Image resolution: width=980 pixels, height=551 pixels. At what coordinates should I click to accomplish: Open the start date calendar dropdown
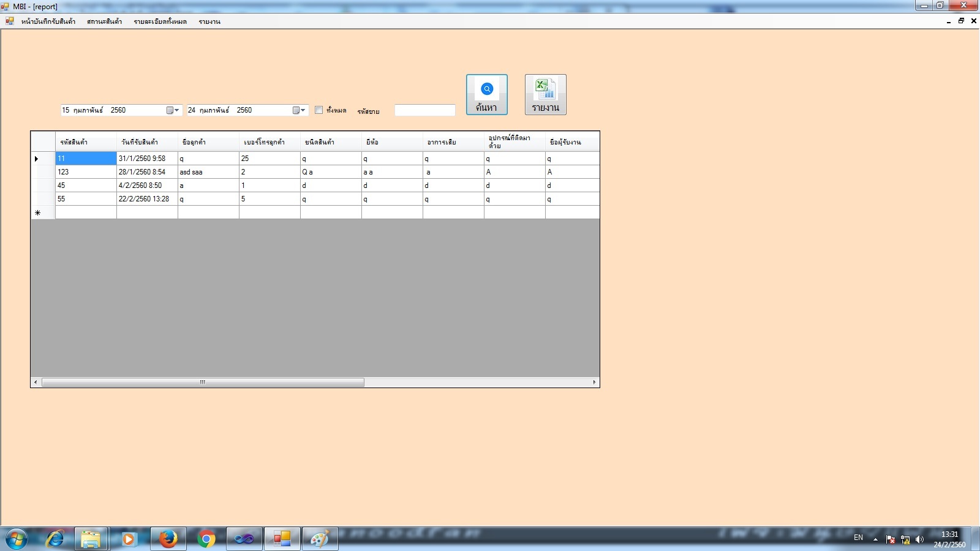click(x=173, y=110)
